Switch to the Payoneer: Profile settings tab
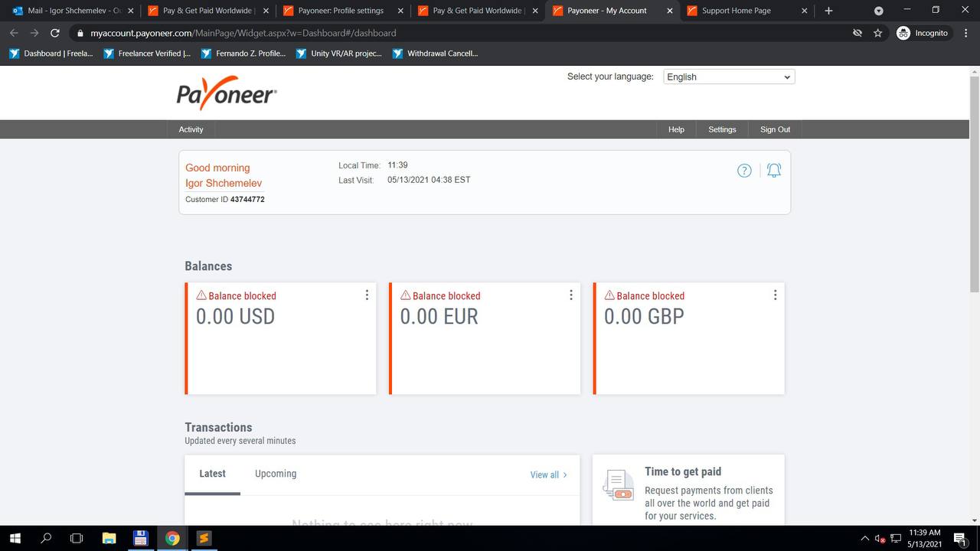Image resolution: width=980 pixels, height=551 pixels. tap(341, 11)
